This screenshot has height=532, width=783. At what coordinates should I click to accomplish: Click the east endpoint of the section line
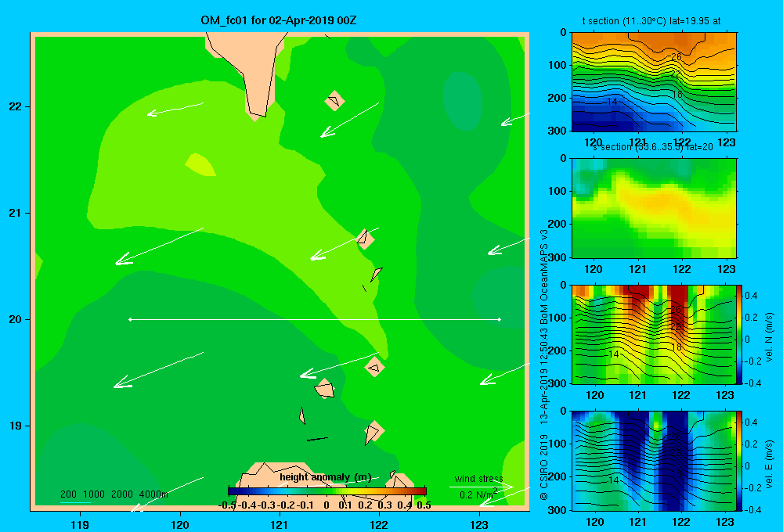pos(500,319)
